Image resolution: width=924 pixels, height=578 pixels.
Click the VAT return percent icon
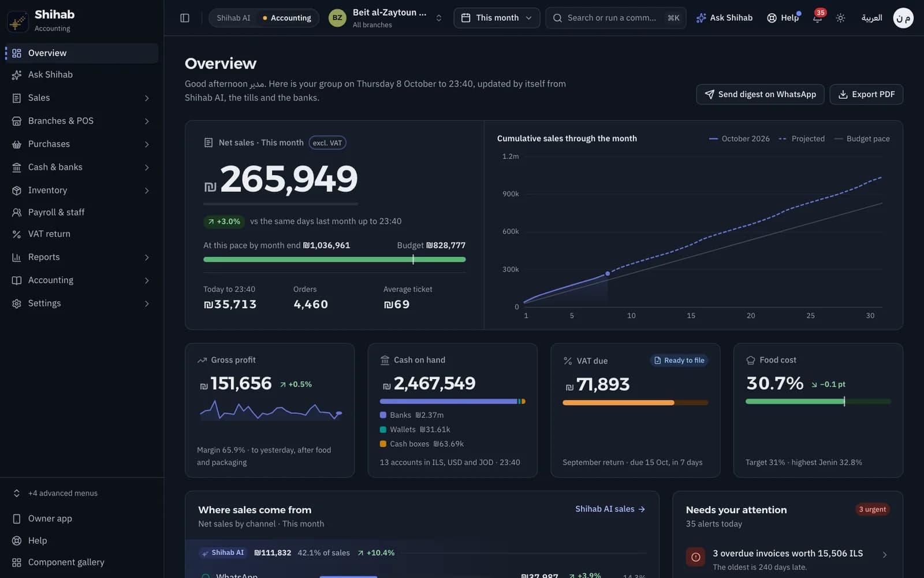pyautogui.click(x=17, y=234)
